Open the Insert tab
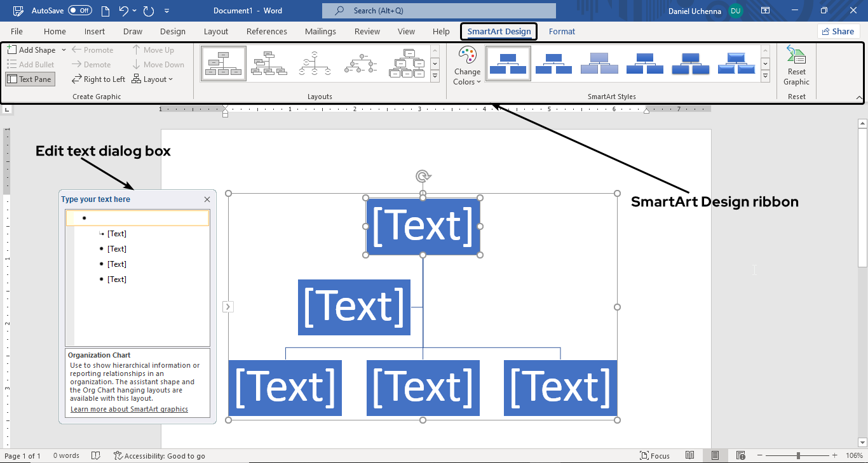Image resolution: width=868 pixels, height=463 pixels. click(95, 31)
